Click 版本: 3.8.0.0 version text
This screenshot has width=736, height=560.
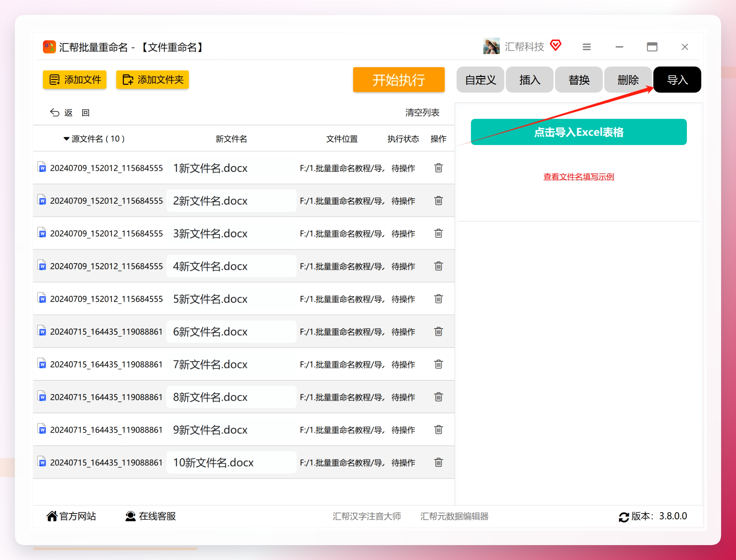click(659, 516)
